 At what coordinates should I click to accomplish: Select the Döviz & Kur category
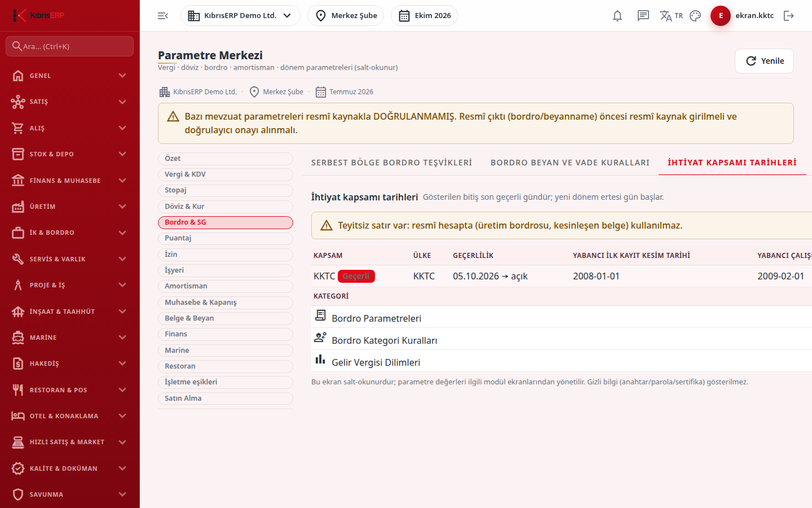(x=226, y=207)
